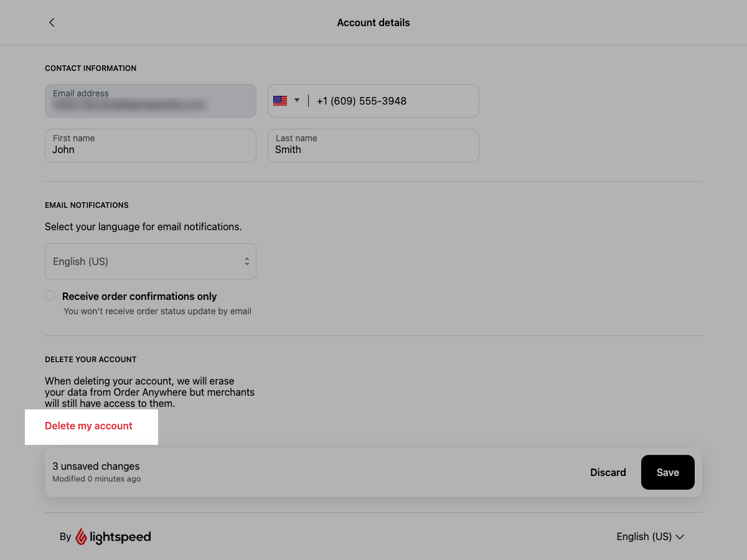Screen dimensions: 747x560
Task: Click the Email address field
Action: (150, 101)
